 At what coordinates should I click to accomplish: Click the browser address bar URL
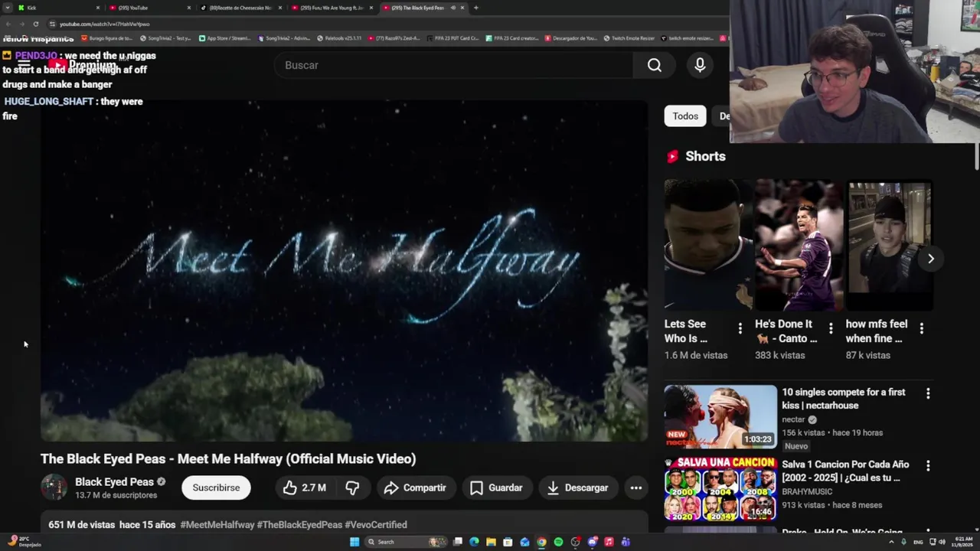click(105, 24)
